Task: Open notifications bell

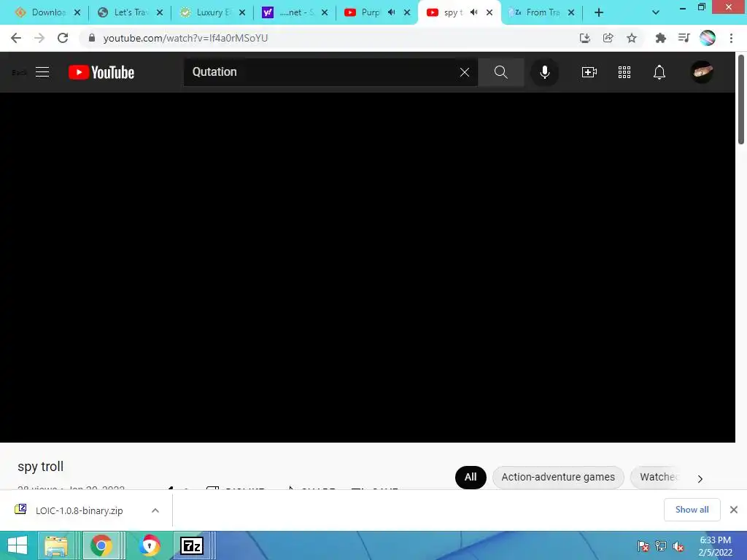Action: point(659,72)
